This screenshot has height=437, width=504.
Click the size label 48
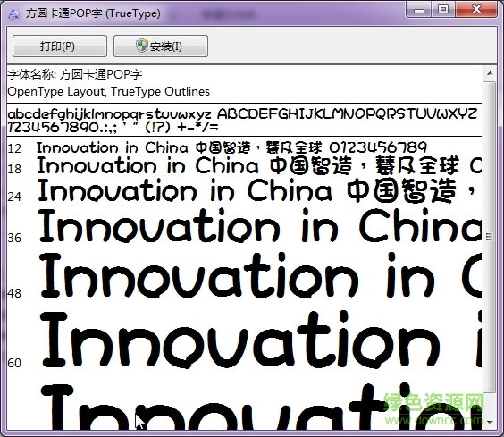tap(14, 293)
